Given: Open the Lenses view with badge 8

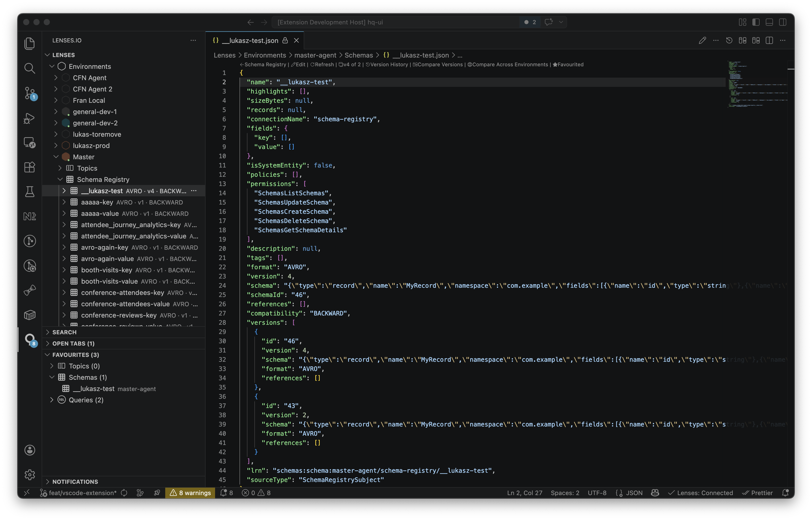Looking at the screenshot, I should click(x=30, y=339).
